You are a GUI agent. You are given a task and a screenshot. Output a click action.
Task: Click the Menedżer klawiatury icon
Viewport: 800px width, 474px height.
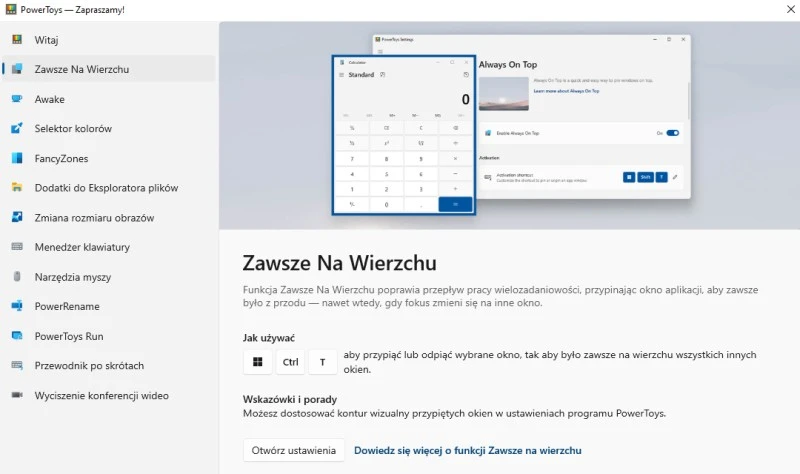pos(17,247)
